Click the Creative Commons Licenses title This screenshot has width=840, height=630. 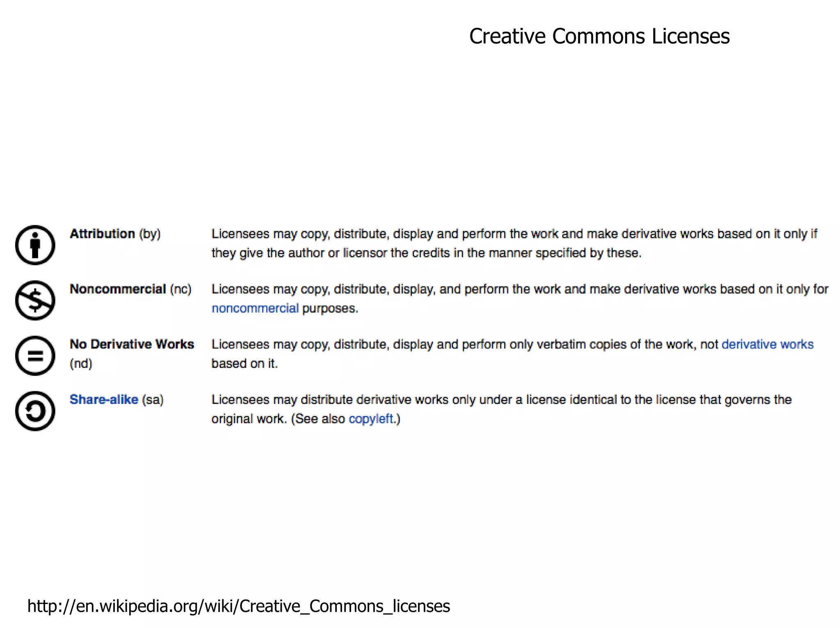click(x=599, y=36)
